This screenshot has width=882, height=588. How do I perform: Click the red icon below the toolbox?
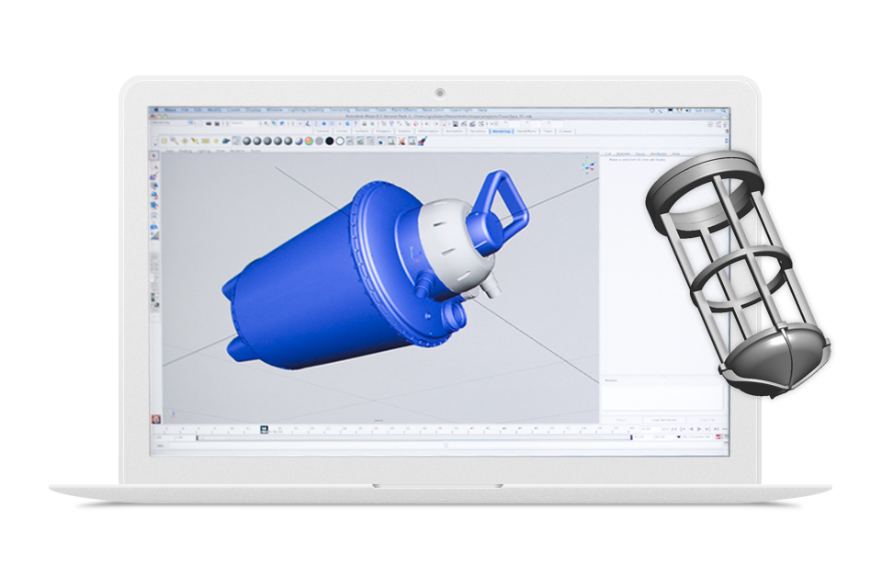[x=156, y=419]
